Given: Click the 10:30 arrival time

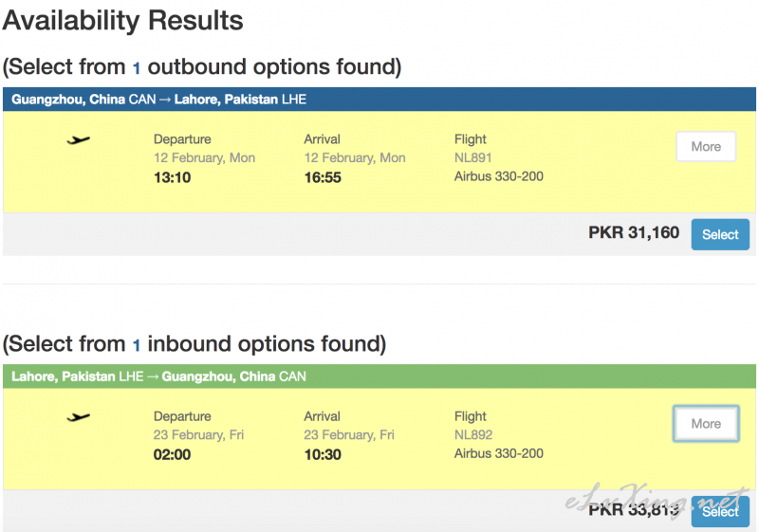Looking at the screenshot, I should point(323,454).
